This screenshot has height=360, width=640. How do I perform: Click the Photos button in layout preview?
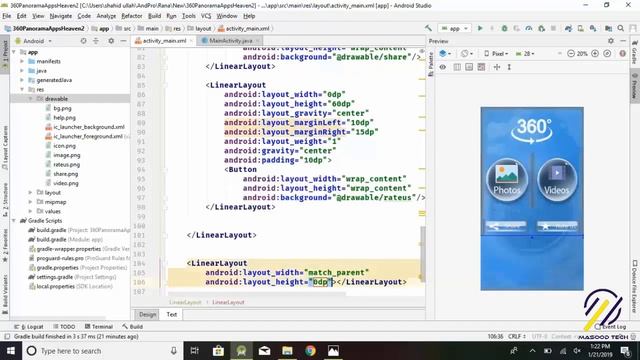point(507,179)
